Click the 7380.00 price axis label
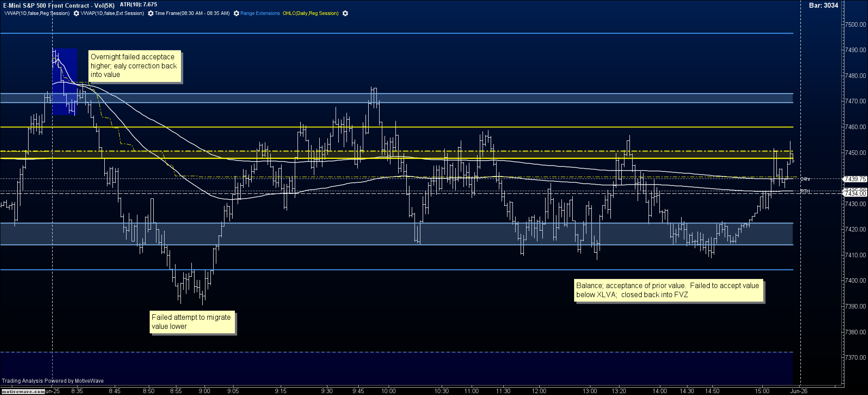The width and height of the screenshot is (868, 395). pos(856,332)
